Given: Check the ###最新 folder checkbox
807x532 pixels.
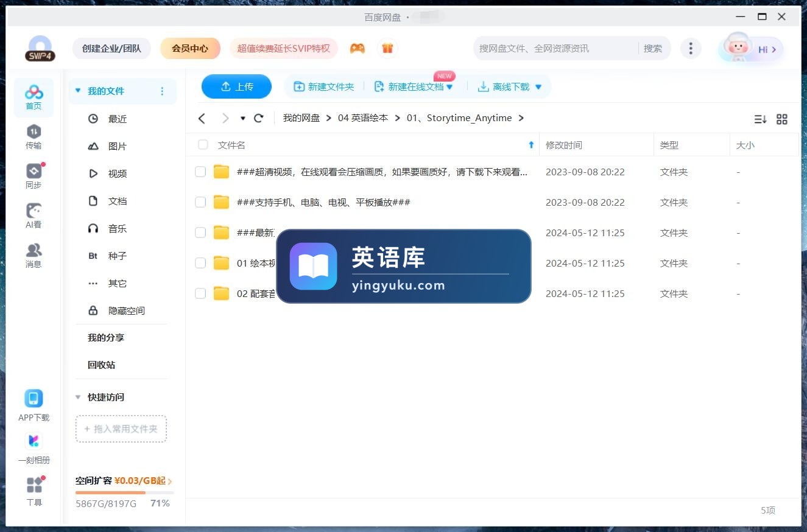Looking at the screenshot, I should click(x=200, y=233).
